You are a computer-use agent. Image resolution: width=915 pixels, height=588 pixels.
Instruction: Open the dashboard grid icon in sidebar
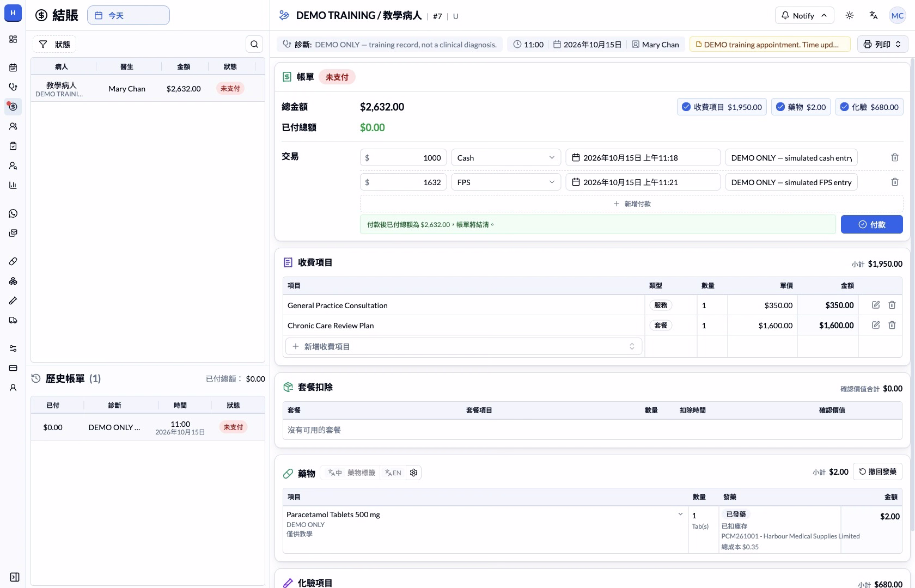pyautogui.click(x=13, y=39)
